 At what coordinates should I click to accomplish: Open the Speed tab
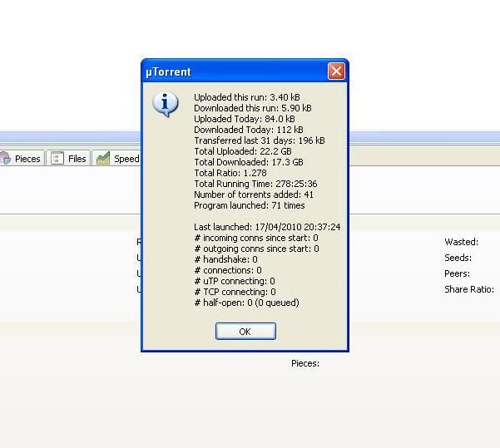coord(117,159)
